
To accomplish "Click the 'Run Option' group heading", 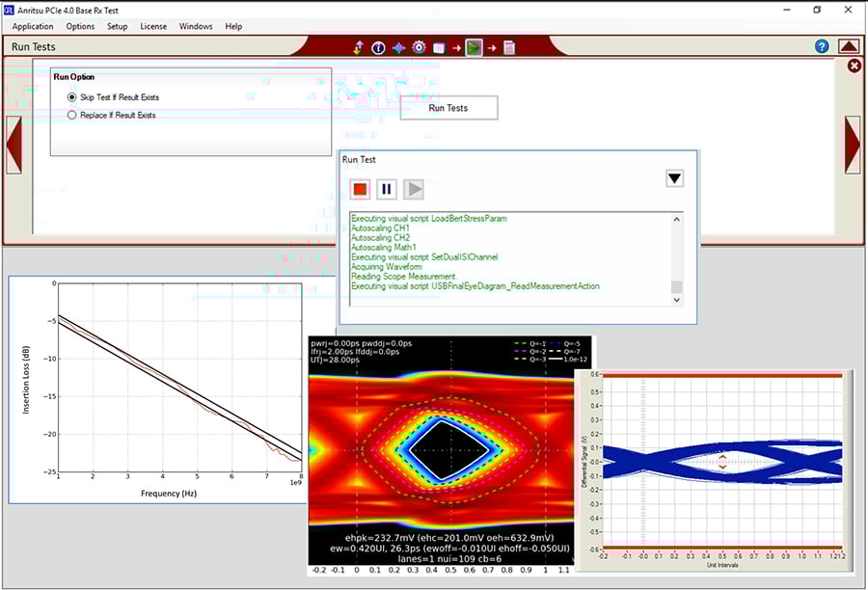I will point(74,77).
